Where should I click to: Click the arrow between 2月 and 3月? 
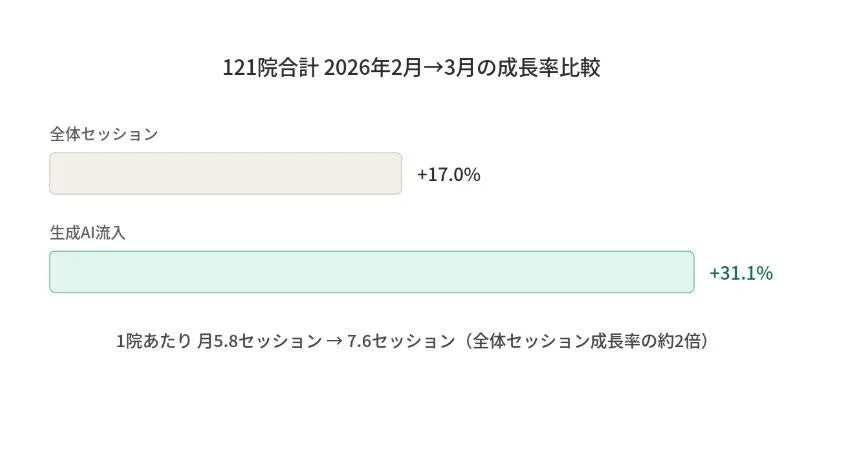(x=423, y=69)
